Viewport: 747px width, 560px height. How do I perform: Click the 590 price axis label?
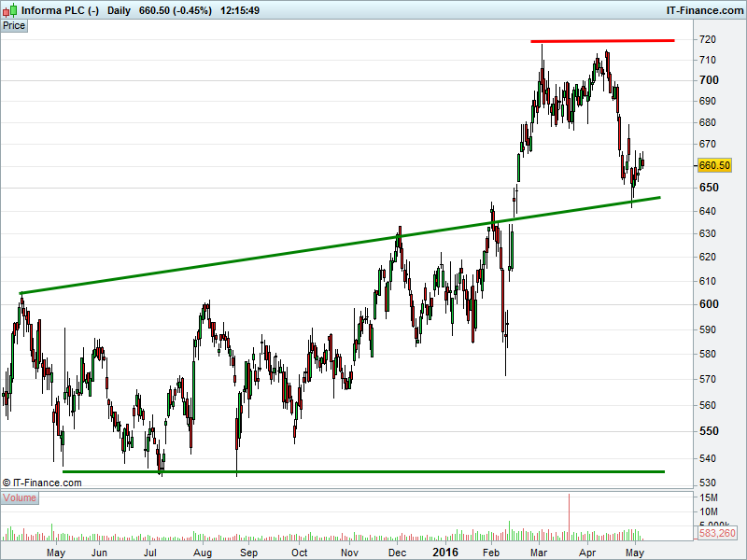(708, 329)
